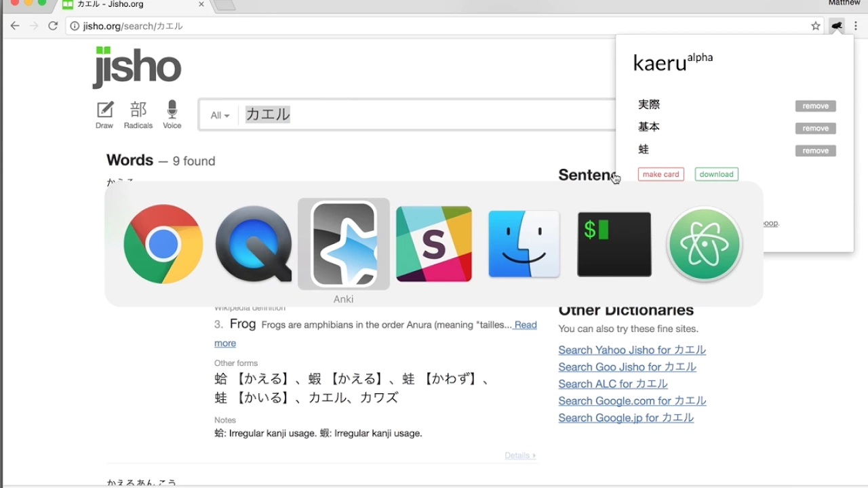Open the Details link for the entry
The image size is (868, 488).
coord(520,455)
